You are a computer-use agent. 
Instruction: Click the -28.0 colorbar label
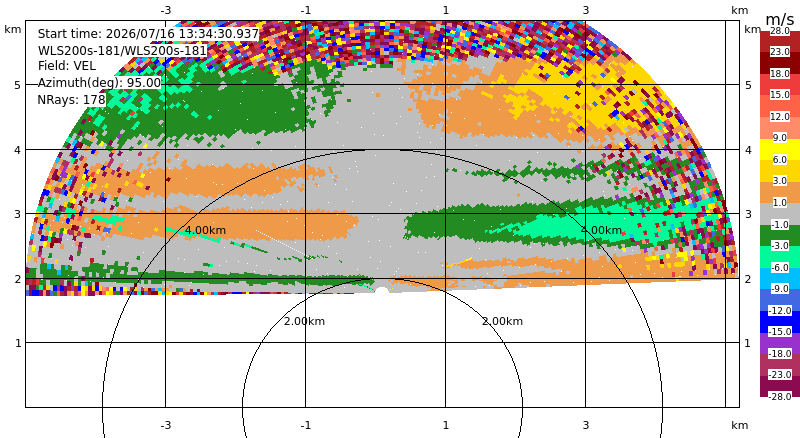click(x=780, y=396)
